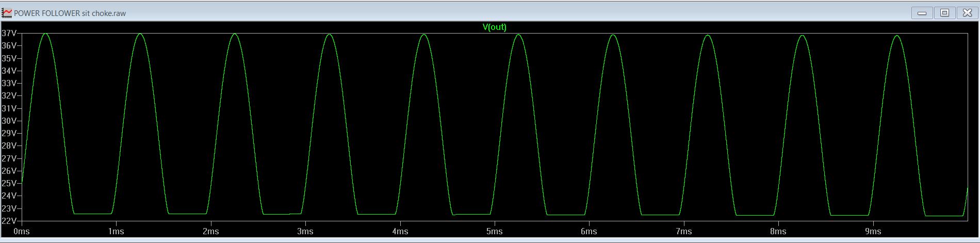Click the window title POWER FOLLOWER sit choke.raw
This screenshot has width=980, height=243.
(x=70, y=13)
